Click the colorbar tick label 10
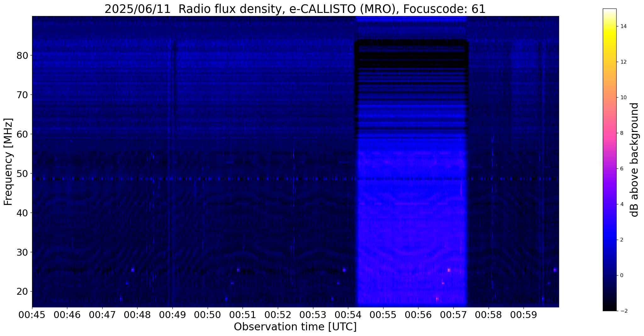Screen dimensions: 644x336 point(623,98)
